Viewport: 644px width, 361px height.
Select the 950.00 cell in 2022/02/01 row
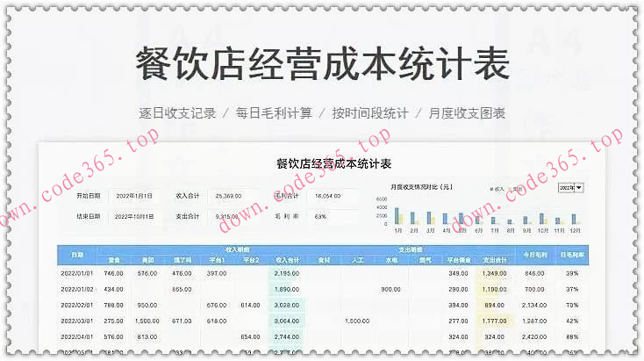147,305
